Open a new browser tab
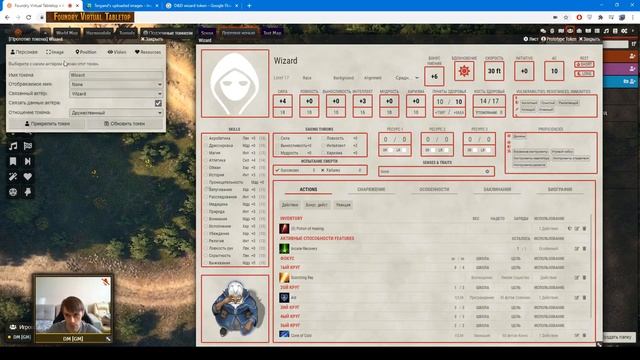The image size is (640, 360). coord(249,6)
